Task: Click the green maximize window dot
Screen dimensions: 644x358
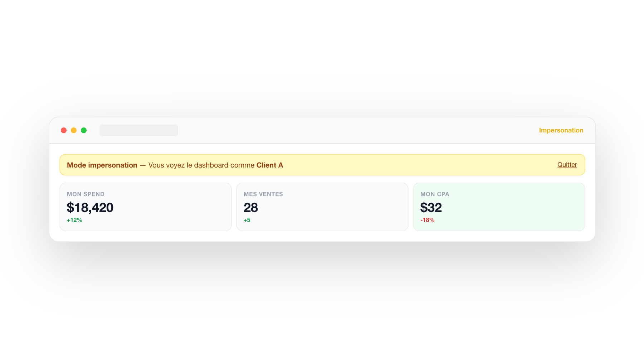Action: (84, 130)
